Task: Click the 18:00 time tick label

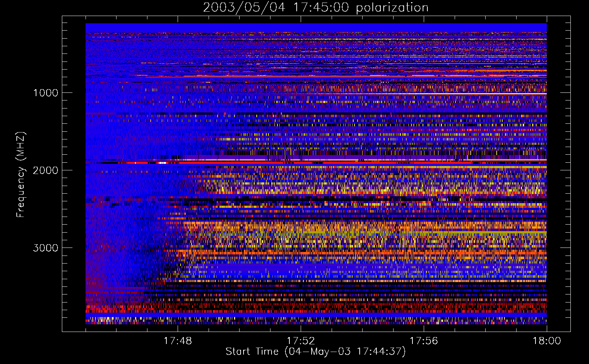Action: coord(547,341)
